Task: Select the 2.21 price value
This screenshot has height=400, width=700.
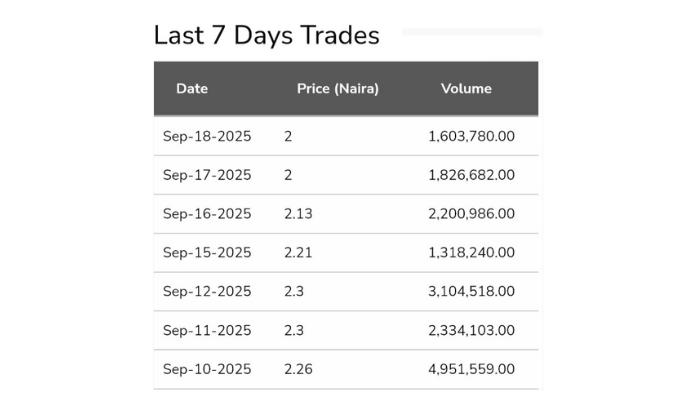Action: tap(298, 253)
